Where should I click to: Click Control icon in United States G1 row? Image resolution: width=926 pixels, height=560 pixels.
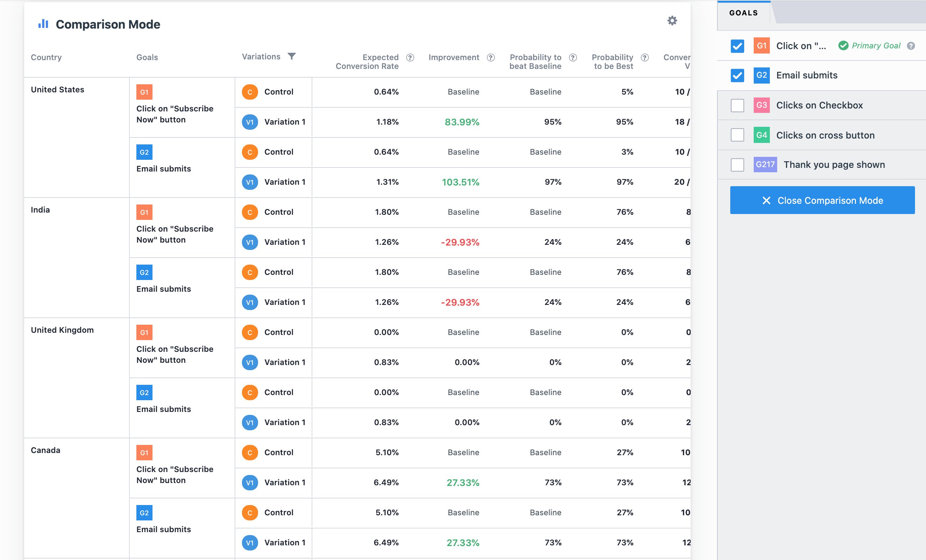pos(250,92)
